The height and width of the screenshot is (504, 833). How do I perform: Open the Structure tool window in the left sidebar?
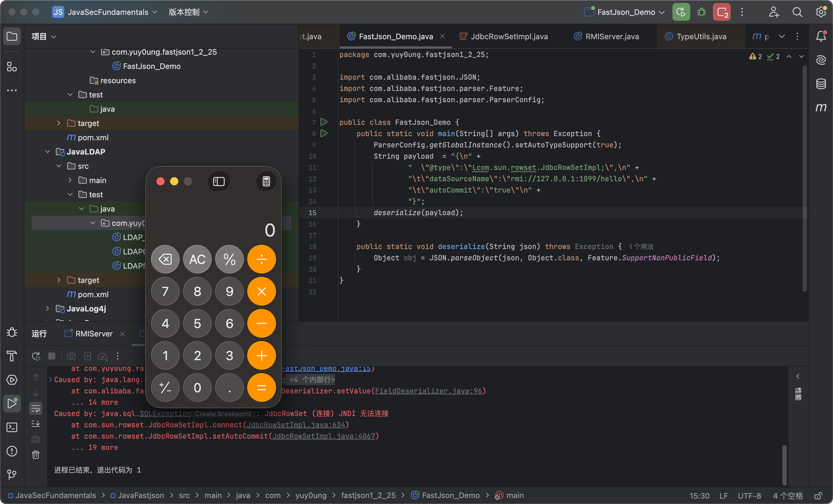click(x=12, y=67)
